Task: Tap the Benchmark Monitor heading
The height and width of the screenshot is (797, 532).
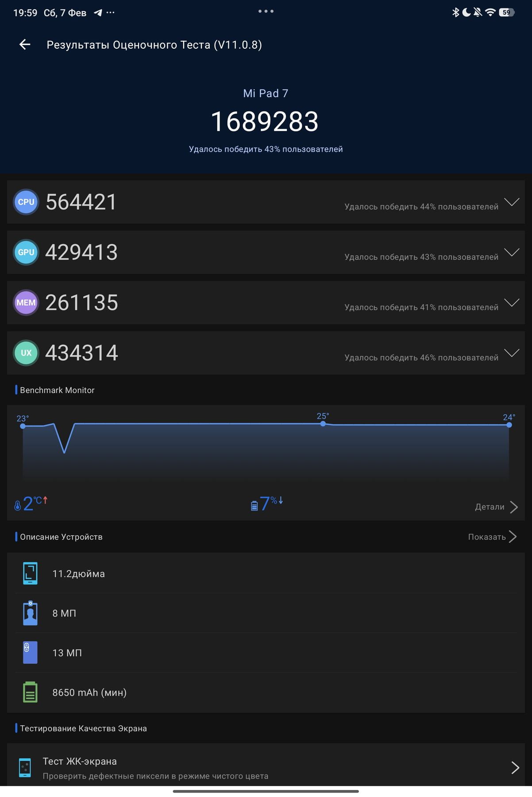Action: [x=57, y=390]
